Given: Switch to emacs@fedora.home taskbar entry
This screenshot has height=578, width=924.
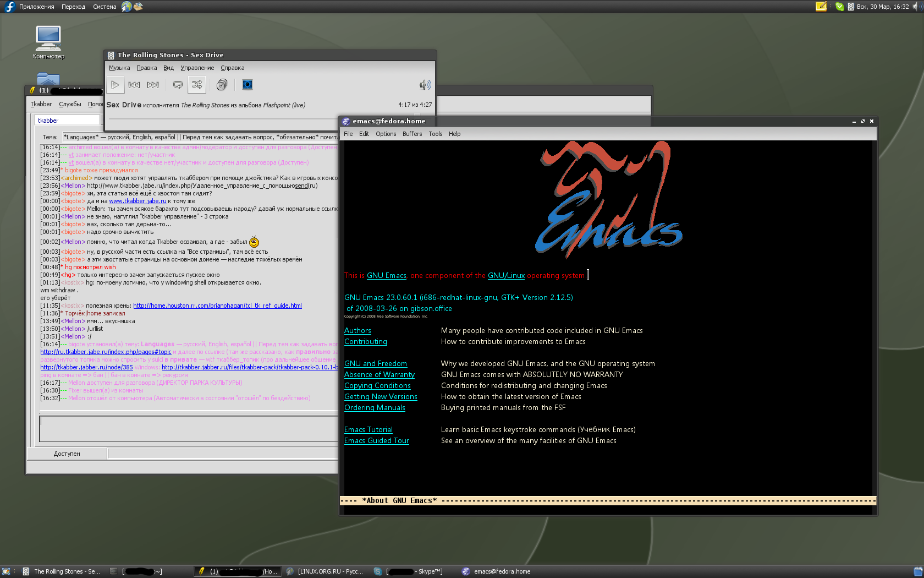Looking at the screenshot, I should pos(502,571).
